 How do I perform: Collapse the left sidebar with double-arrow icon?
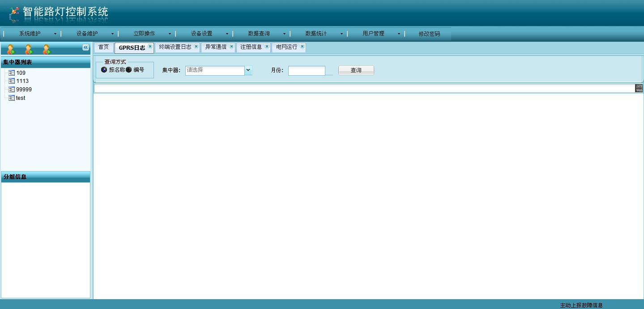(85, 47)
